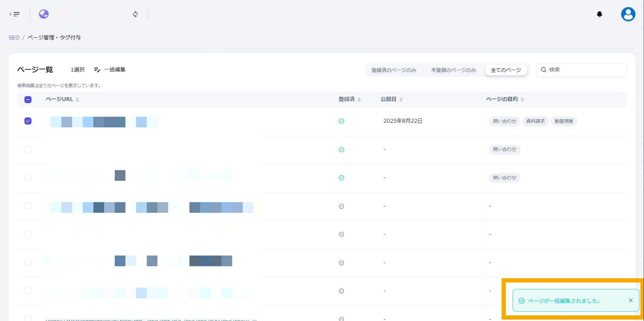Open the user profile avatar

click(x=628, y=14)
